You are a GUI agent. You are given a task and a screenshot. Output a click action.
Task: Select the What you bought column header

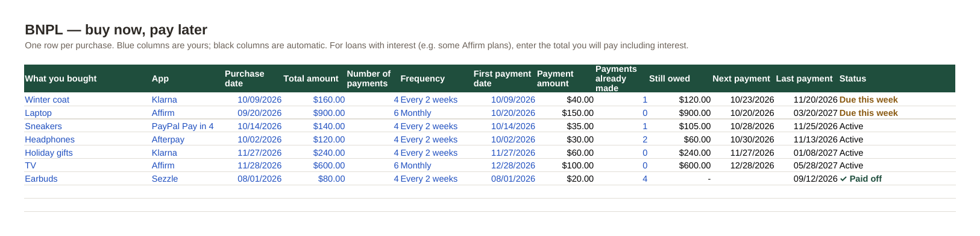tap(61, 78)
